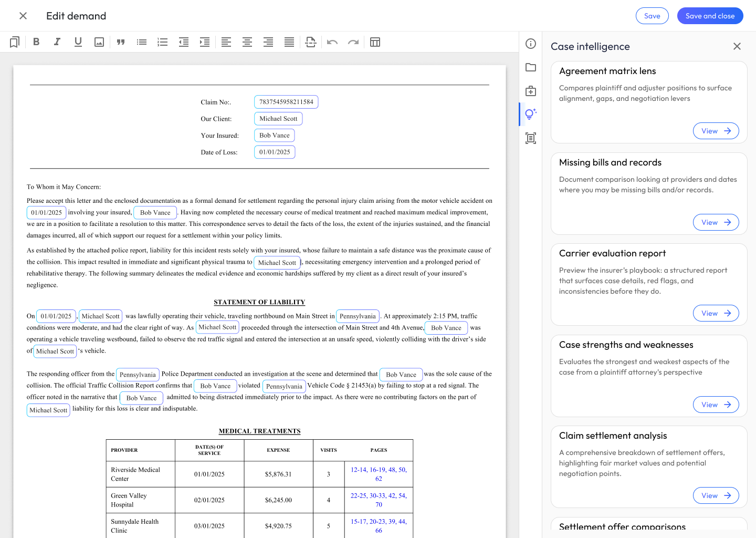Open the bookmarks icon in the toolbar
This screenshot has height=538, width=756.
pyautogui.click(x=15, y=42)
